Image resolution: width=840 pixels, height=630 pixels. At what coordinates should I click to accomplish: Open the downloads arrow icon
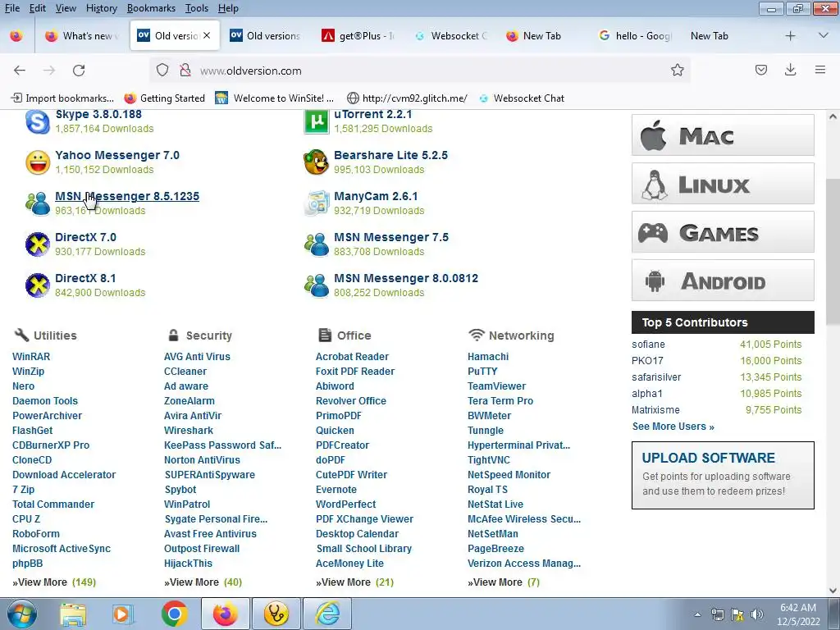point(790,70)
